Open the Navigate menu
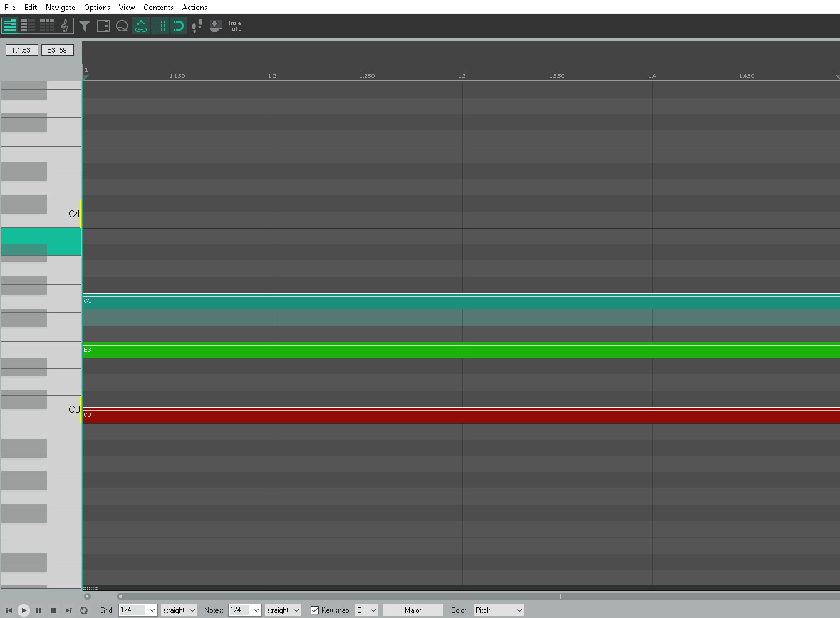Image resolution: width=840 pixels, height=618 pixels. click(60, 7)
